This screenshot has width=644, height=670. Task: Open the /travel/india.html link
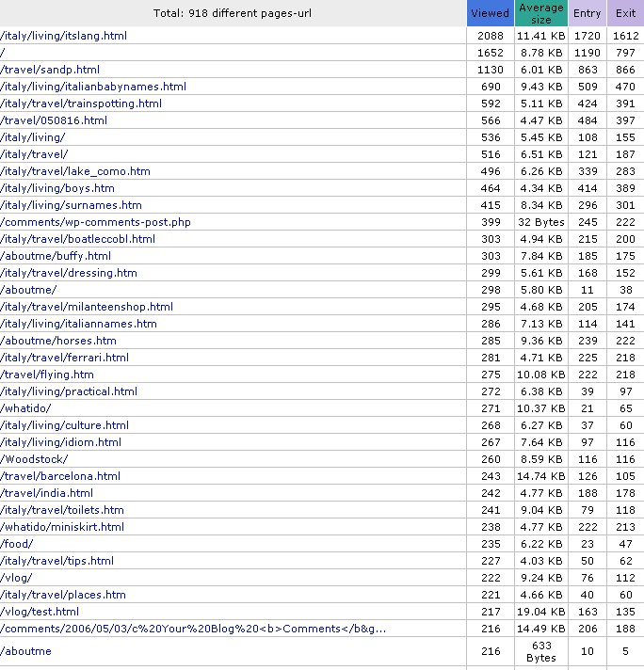47,493
